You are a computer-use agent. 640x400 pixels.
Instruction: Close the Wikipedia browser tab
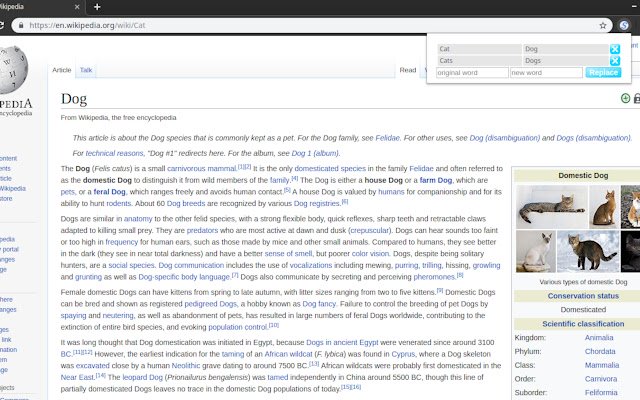point(77,7)
